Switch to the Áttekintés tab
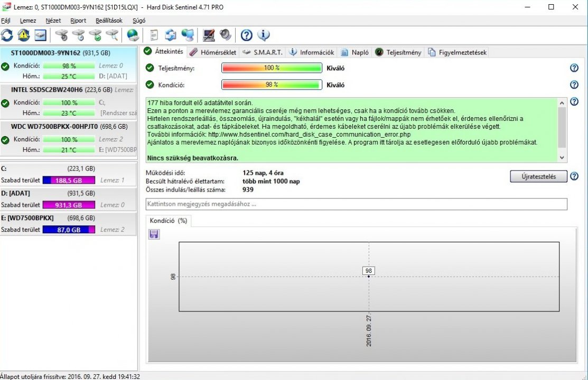The width and height of the screenshot is (588, 380). [164, 51]
